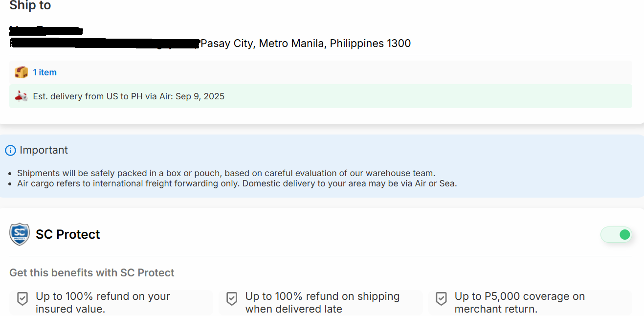Click shield icon beside late shipping refund
This screenshot has width=644, height=316.
[x=232, y=299]
